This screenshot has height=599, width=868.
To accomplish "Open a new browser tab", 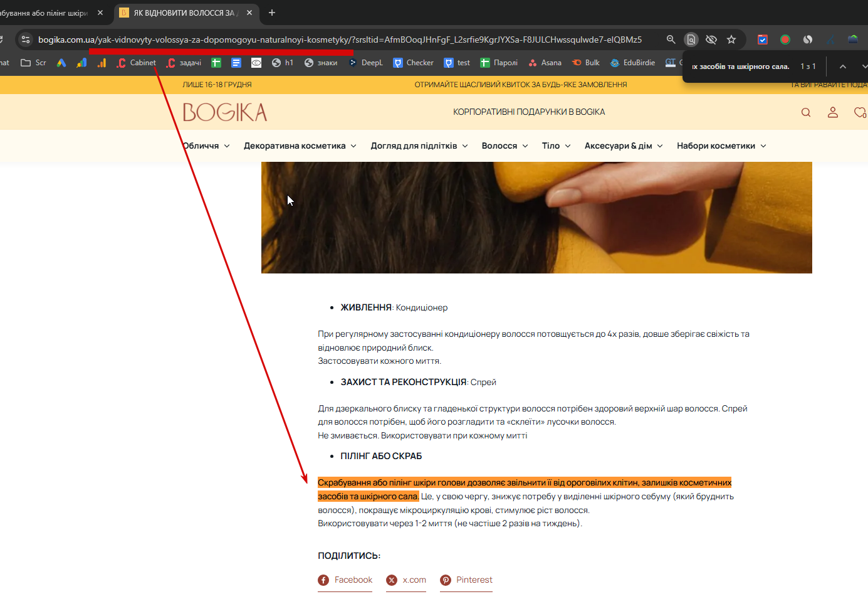I will click(x=272, y=13).
